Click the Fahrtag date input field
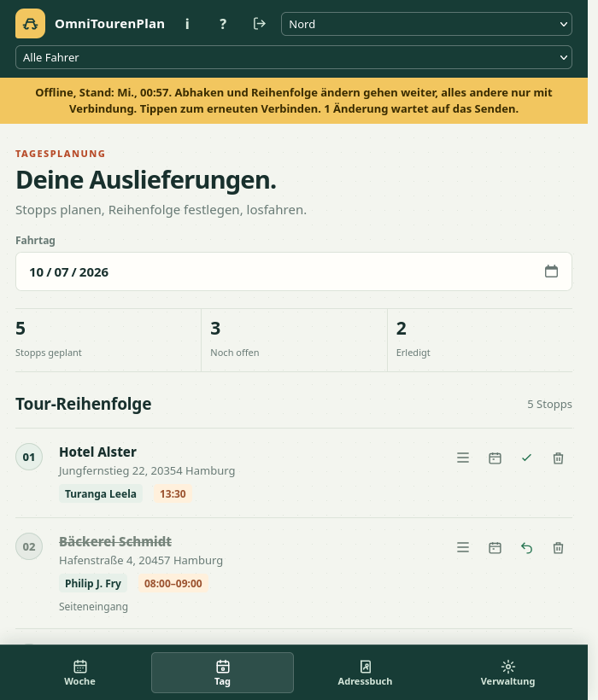 [x=294, y=271]
